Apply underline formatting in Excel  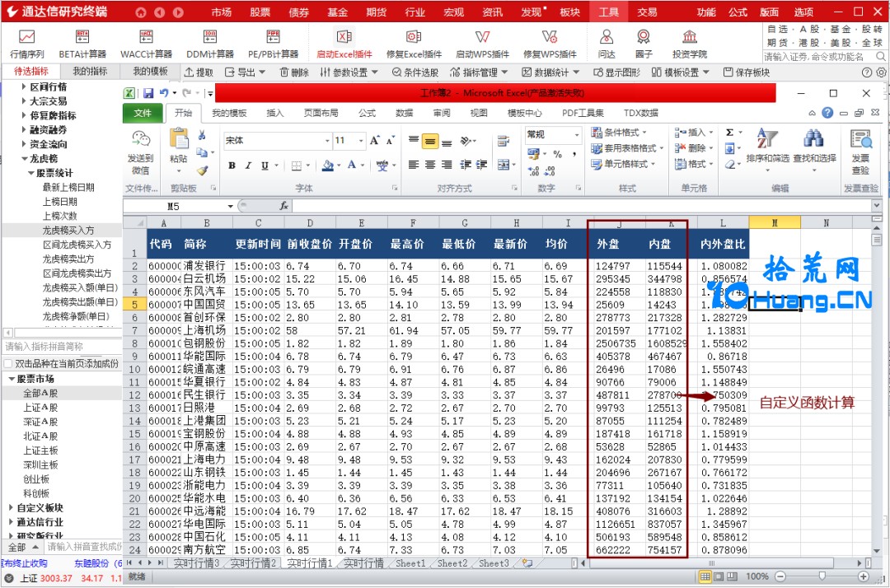(265, 166)
